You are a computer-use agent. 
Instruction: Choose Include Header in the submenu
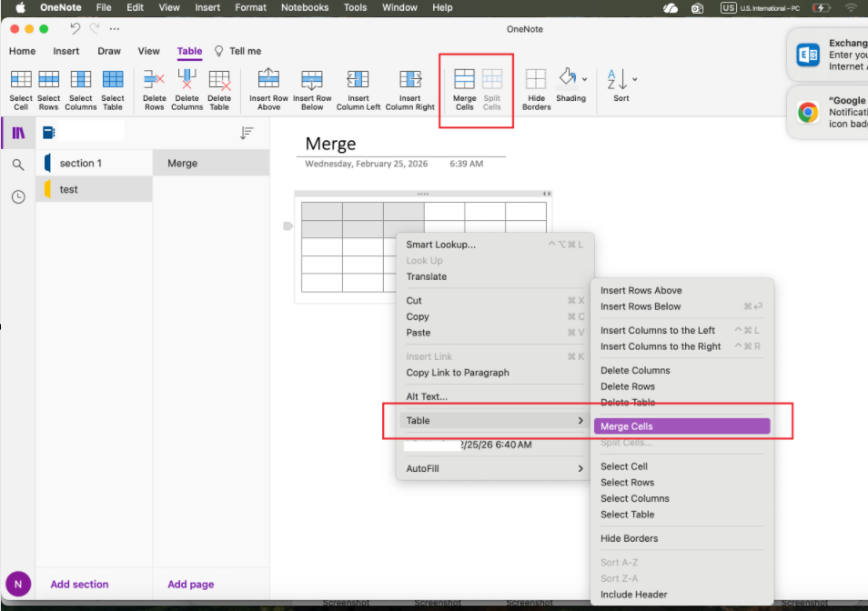(681, 595)
